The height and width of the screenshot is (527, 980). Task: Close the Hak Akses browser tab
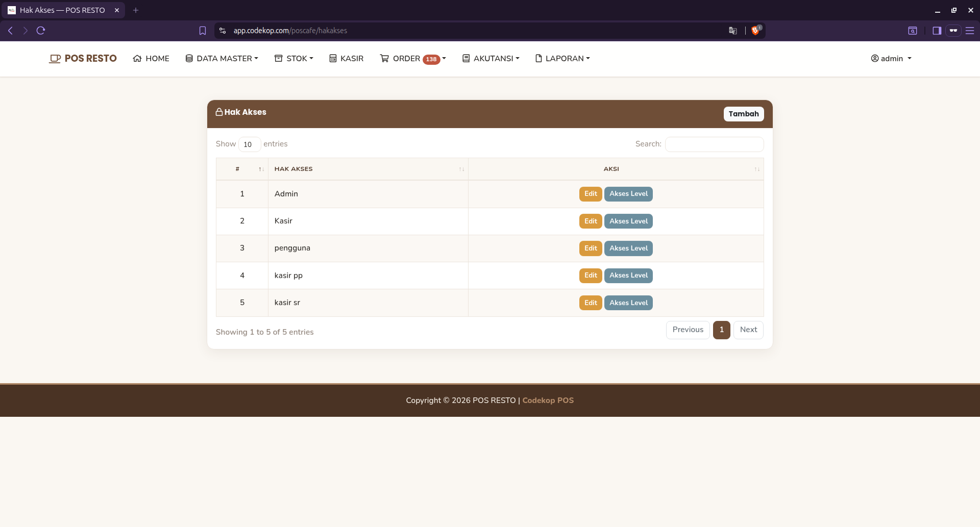117,10
